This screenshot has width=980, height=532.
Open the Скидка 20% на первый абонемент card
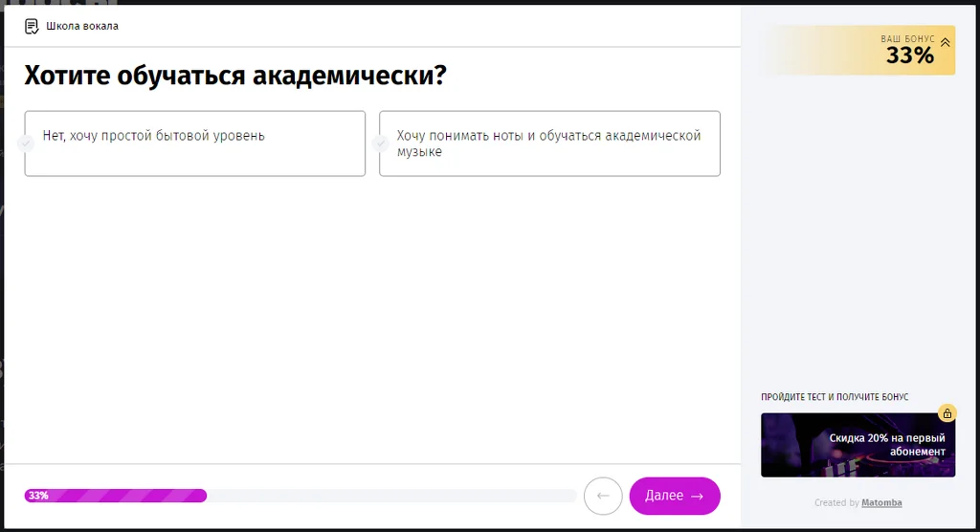(857, 445)
